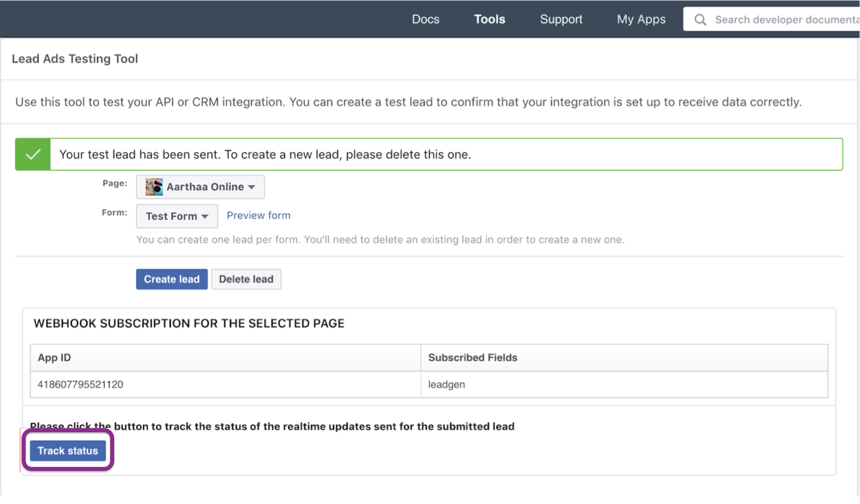Go to the Tools menu item
This screenshot has width=860, height=504.
[x=489, y=19]
